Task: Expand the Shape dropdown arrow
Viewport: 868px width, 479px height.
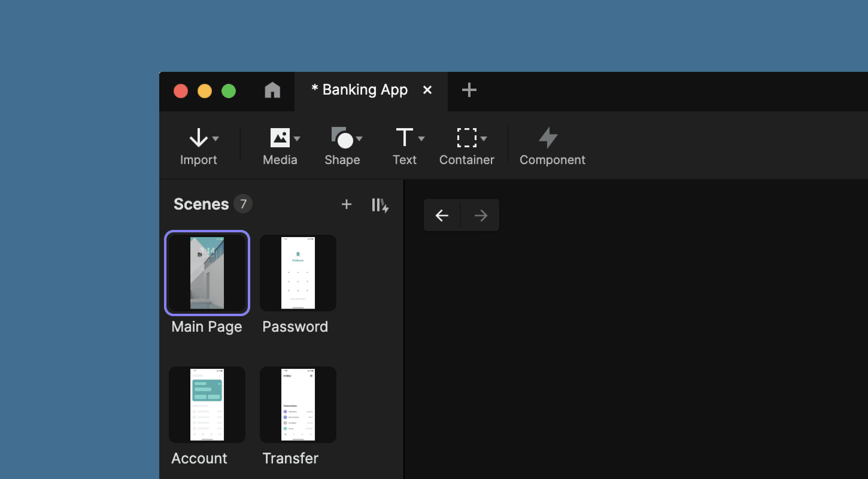Action: click(359, 139)
